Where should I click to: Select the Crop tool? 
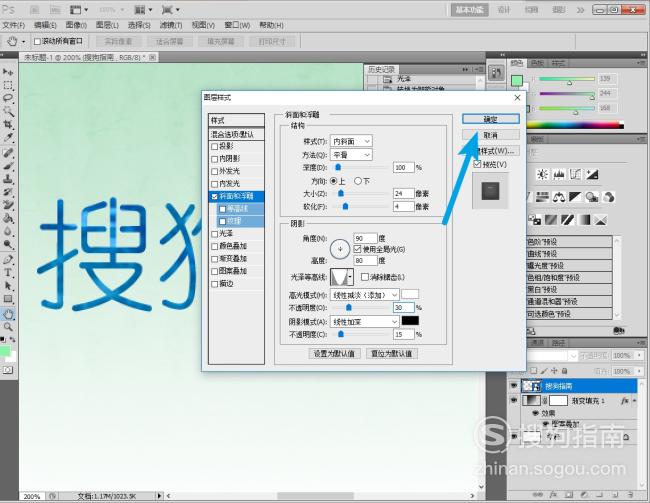[x=8, y=124]
